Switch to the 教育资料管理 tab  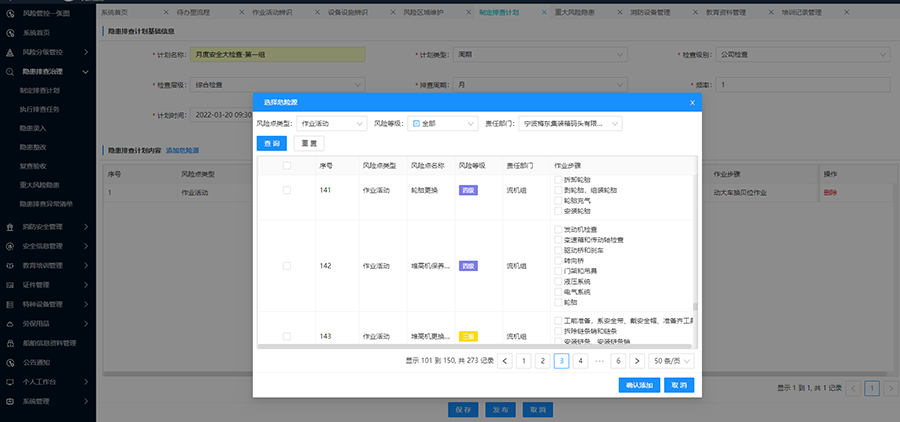pos(726,12)
